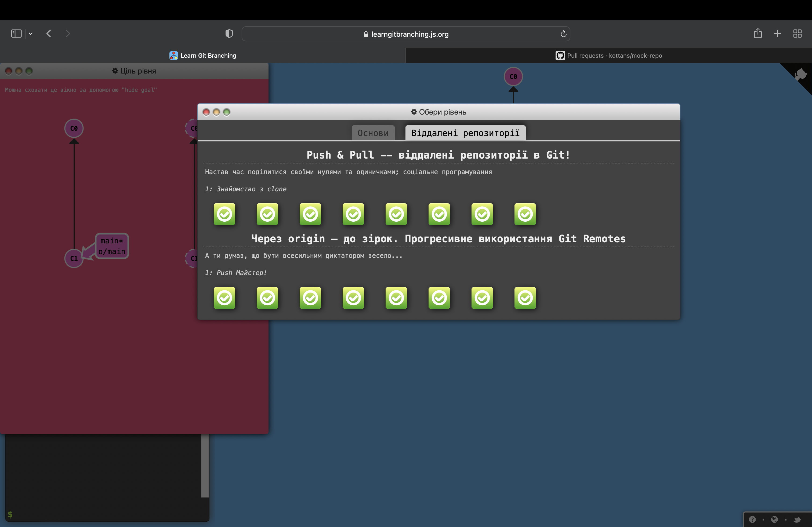Click the main* branch label

111,241
